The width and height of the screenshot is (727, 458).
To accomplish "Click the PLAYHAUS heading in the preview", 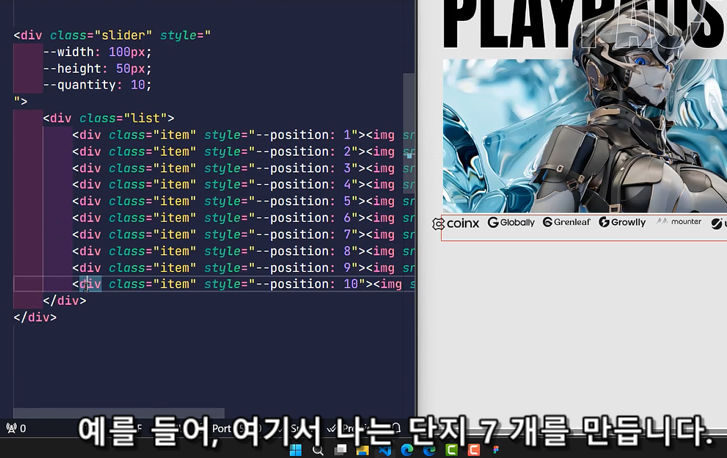I will (x=585, y=24).
